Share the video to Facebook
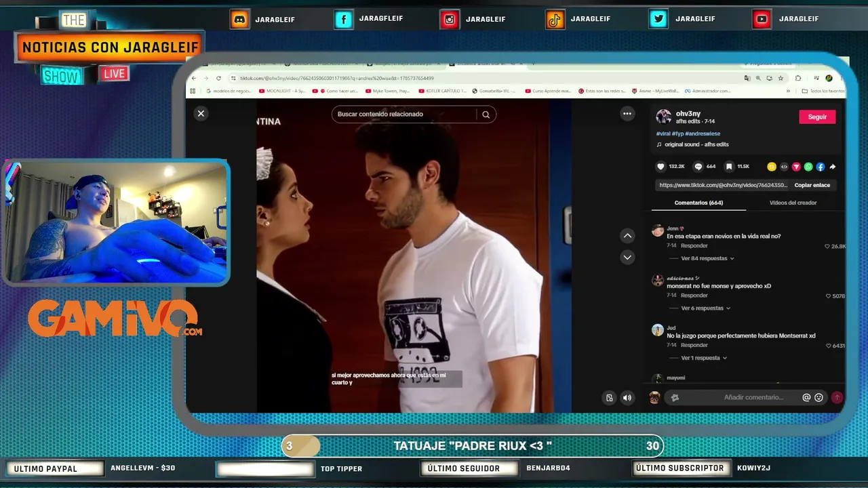The width and height of the screenshot is (868, 488). point(821,167)
